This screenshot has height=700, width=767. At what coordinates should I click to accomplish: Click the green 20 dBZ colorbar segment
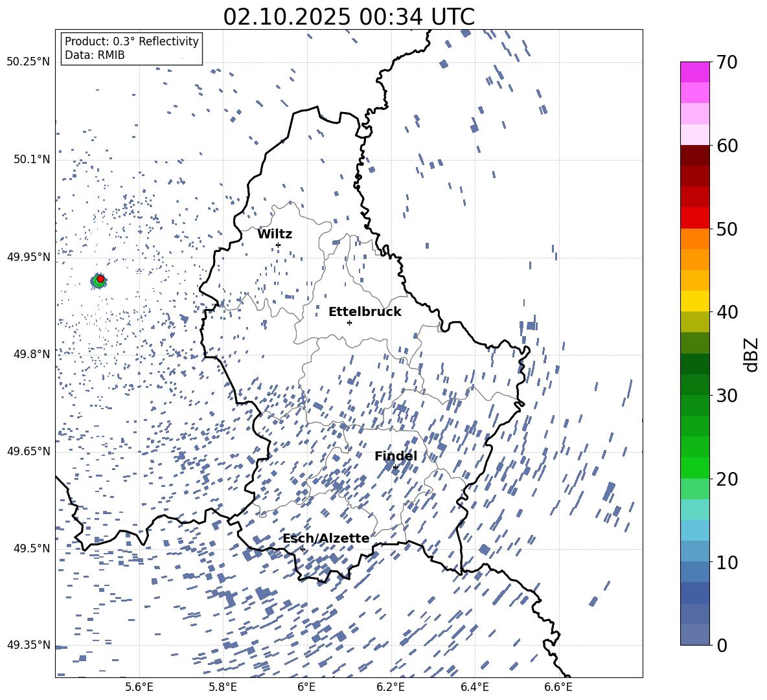[694, 468]
